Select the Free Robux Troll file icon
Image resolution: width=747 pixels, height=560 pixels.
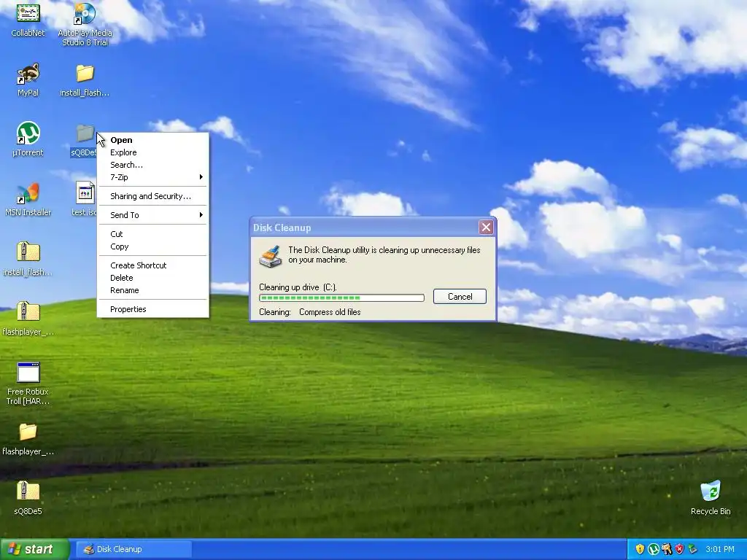[x=28, y=373]
